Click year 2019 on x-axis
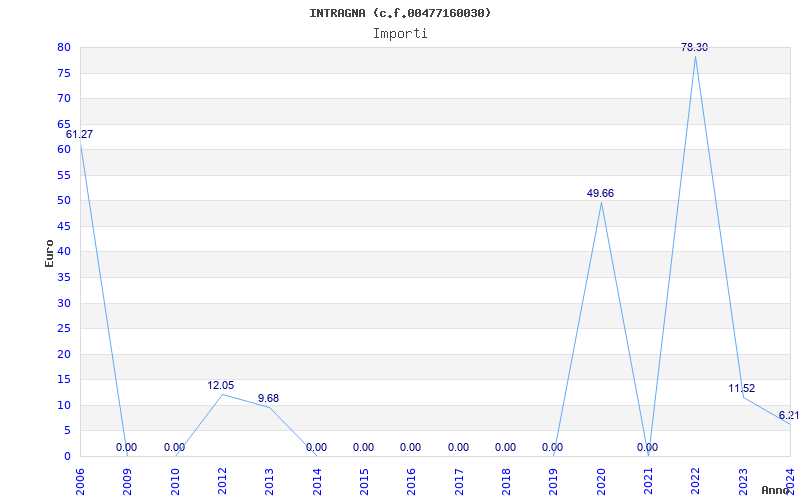The width and height of the screenshot is (800, 500). pyautogui.click(x=554, y=482)
